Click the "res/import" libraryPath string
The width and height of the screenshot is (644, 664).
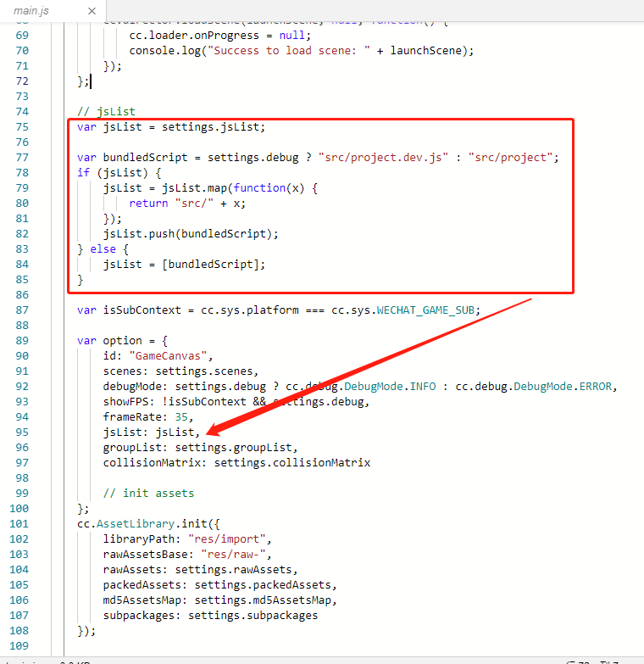pyautogui.click(x=226, y=539)
